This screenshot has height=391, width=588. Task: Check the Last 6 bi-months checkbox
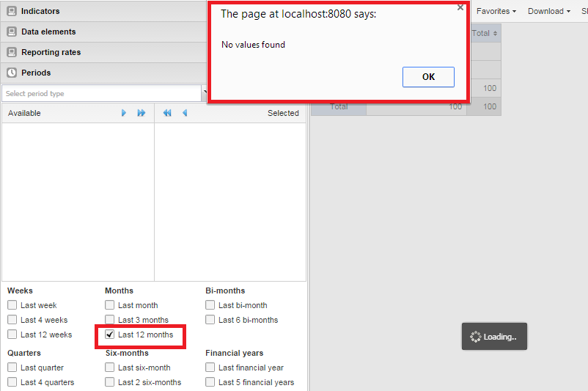coord(210,319)
